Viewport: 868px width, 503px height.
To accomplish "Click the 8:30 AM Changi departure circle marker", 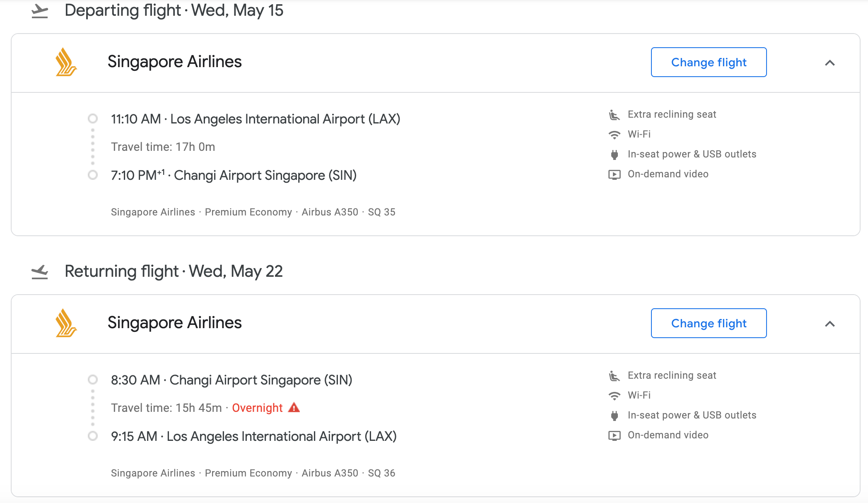I will pyautogui.click(x=93, y=380).
